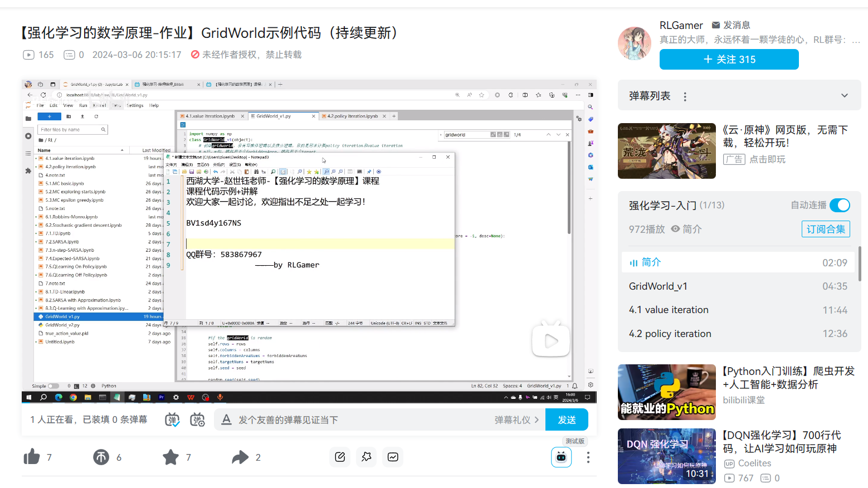Click the 强化学习-入门 collection title
868x488 pixels.
click(662, 206)
